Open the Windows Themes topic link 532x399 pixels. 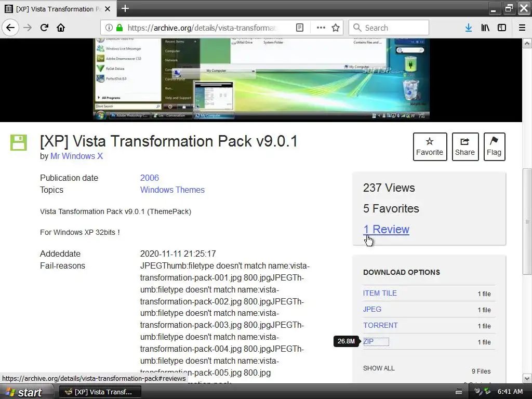pos(172,190)
